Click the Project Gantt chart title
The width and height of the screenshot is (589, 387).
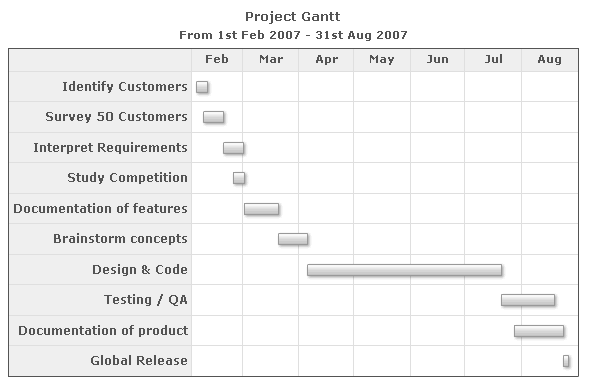(x=293, y=17)
